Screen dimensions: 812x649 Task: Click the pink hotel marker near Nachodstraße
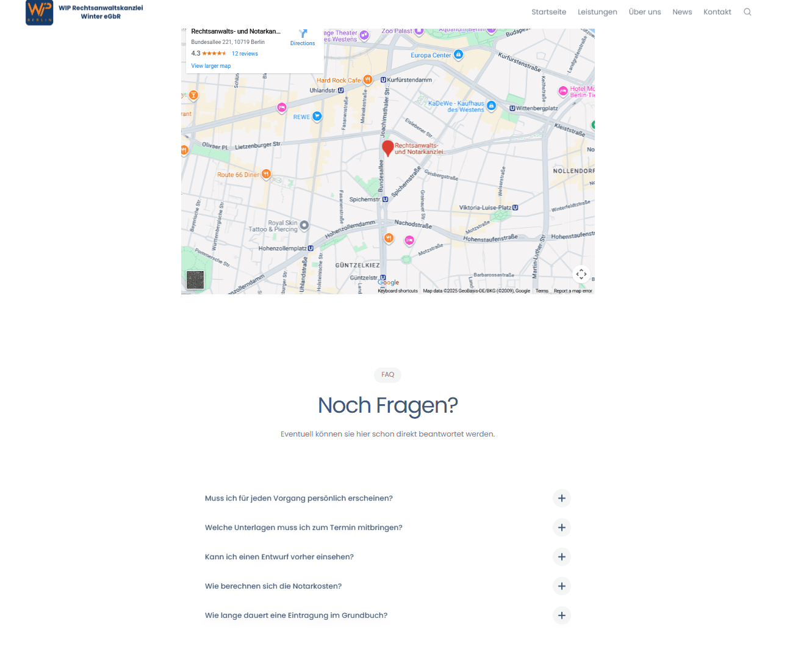(409, 241)
